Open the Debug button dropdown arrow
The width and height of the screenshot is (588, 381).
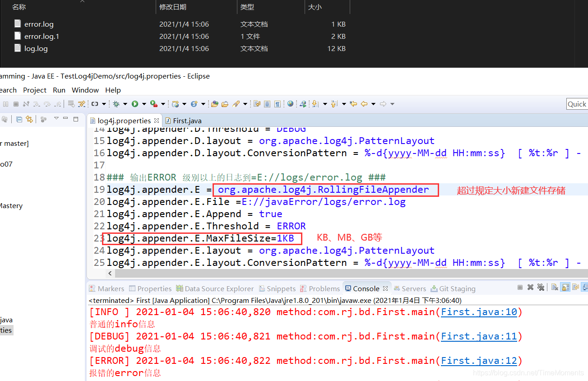point(125,104)
